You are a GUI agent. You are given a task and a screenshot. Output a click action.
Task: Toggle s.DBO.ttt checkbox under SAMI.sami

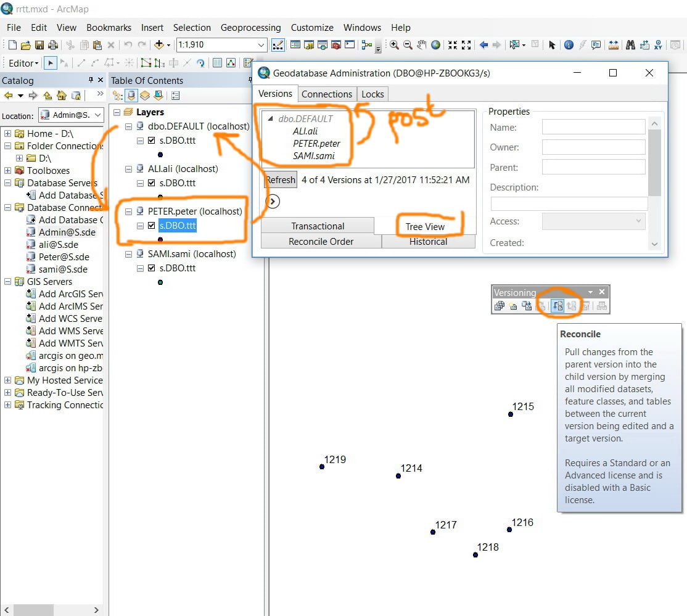click(152, 268)
